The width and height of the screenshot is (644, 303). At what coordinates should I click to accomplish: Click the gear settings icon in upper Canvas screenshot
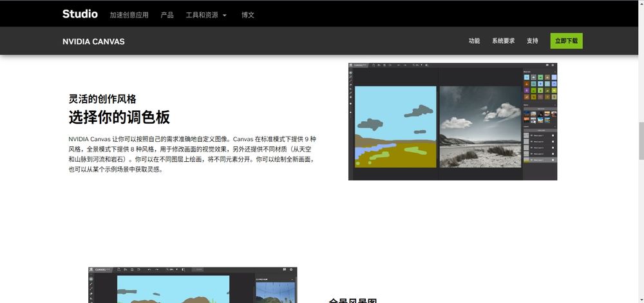(553, 65)
